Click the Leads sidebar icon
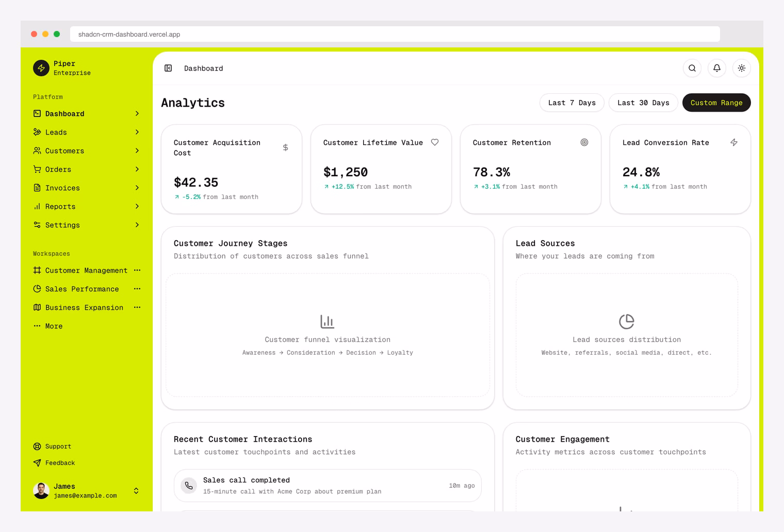The image size is (784, 532). pos(37,132)
